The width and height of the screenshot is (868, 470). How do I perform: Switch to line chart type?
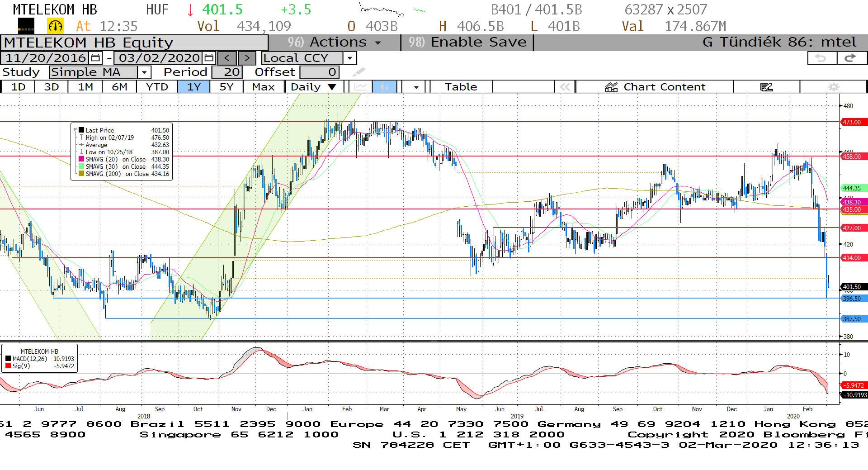click(x=361, y=87)
